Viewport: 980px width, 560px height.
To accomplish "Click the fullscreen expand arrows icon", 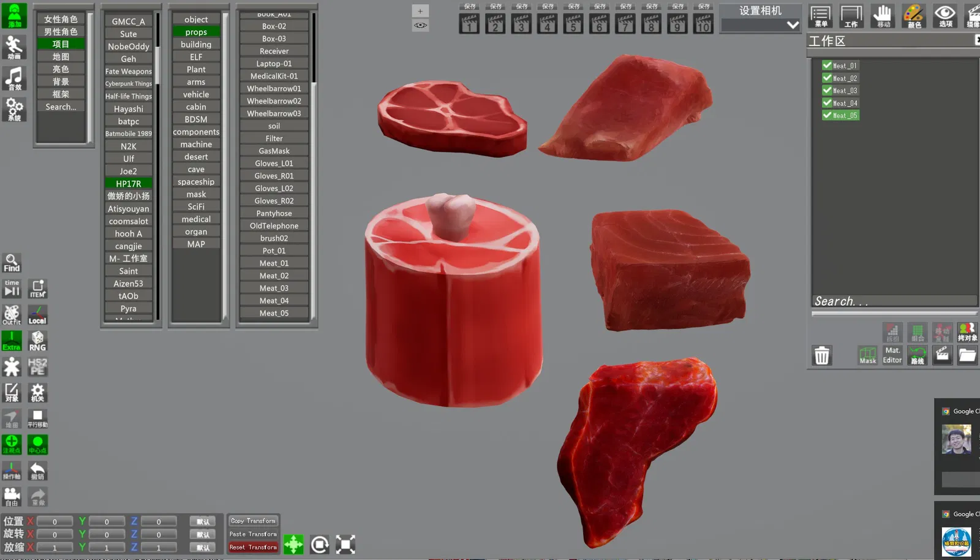I will [x=345, y=544].
